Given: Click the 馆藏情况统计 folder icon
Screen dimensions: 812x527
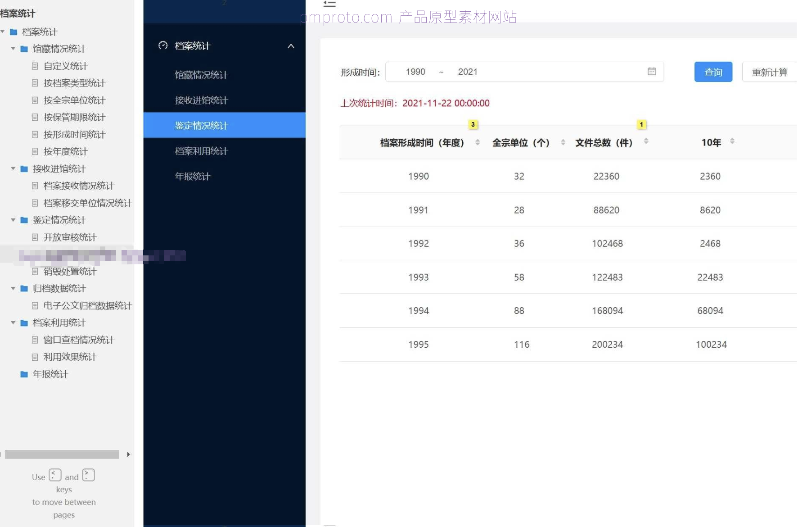Looking at the screenshot, I should click(x=24, y=49).
